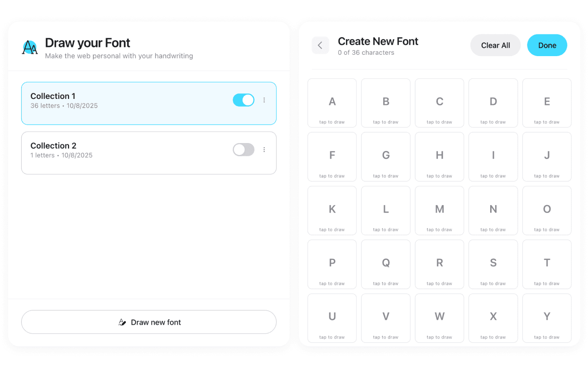Image resolution: width=588 pixels, height=368 pixels.
Task: Open the three-dot menu for Collection 2
Action: 264,149
